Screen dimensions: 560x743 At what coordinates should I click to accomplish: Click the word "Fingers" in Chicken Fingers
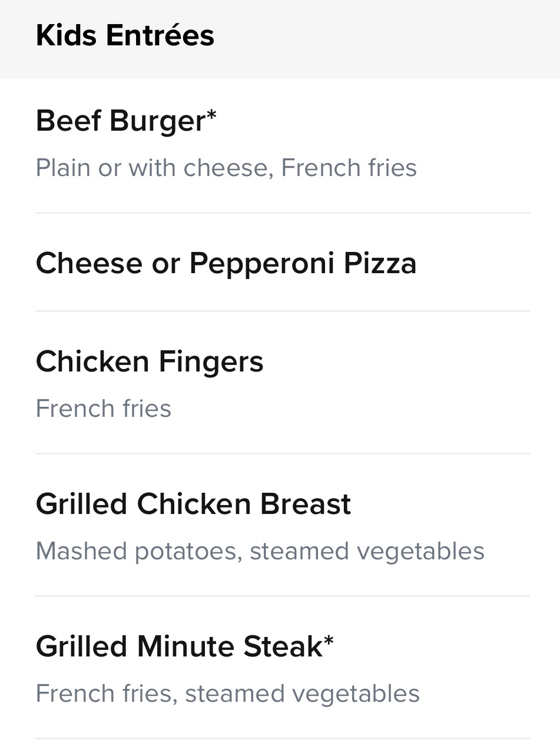(211, 361)
